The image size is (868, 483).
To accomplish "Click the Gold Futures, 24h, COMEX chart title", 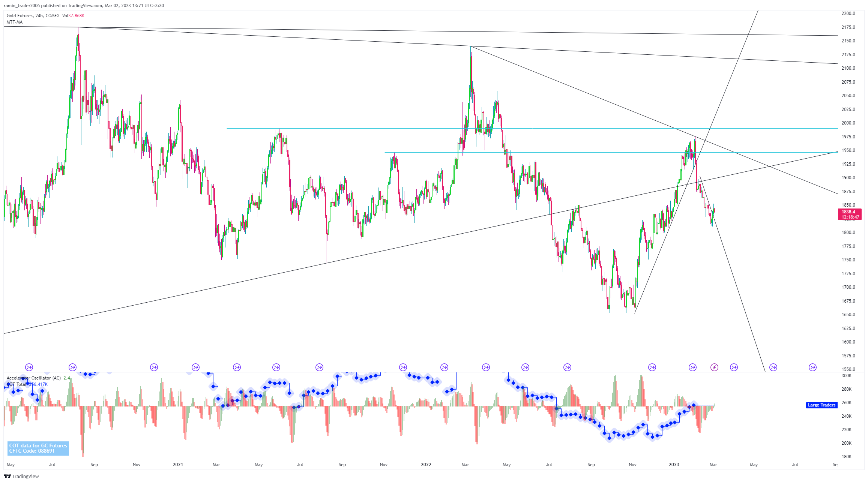I will coord(33,16).
